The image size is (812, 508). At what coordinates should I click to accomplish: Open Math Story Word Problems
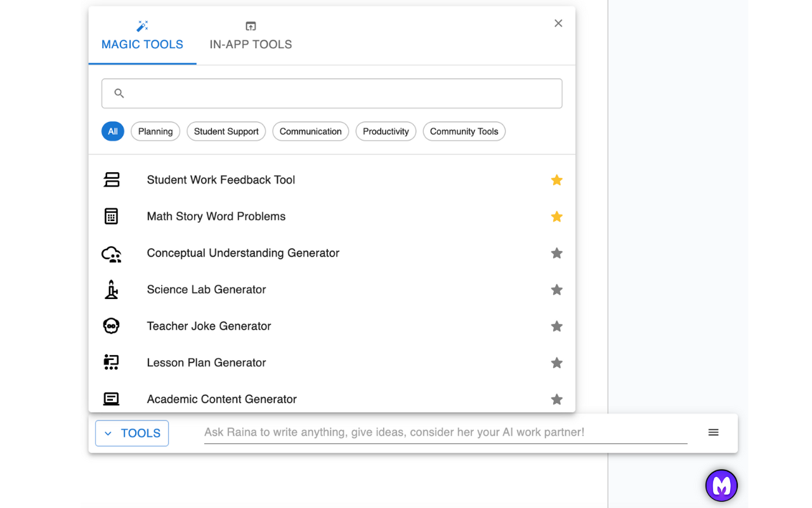[x=216, y=217]
